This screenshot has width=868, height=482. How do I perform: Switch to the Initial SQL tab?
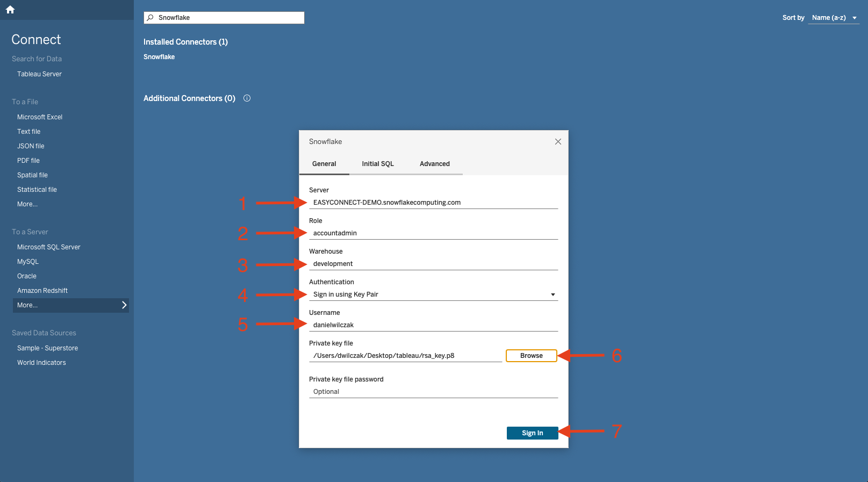pyautogui.click(x=378, y=164)
